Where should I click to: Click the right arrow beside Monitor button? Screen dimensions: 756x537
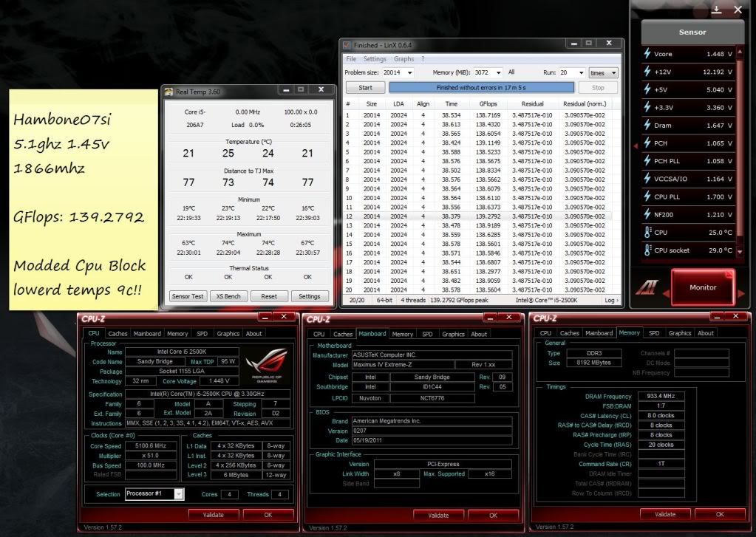tap(741, 293)
